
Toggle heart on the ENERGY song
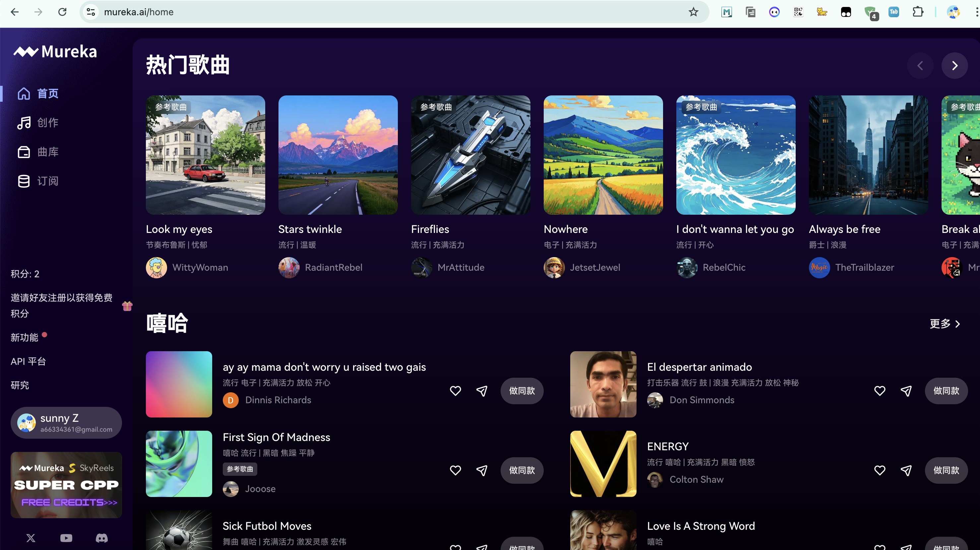tap(880, 470)
